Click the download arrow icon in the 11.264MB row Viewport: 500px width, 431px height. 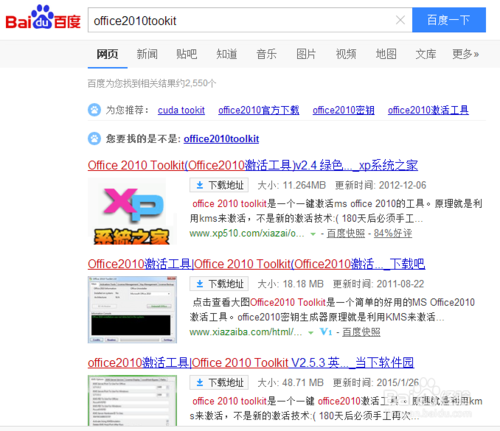(x=200, y=185)
